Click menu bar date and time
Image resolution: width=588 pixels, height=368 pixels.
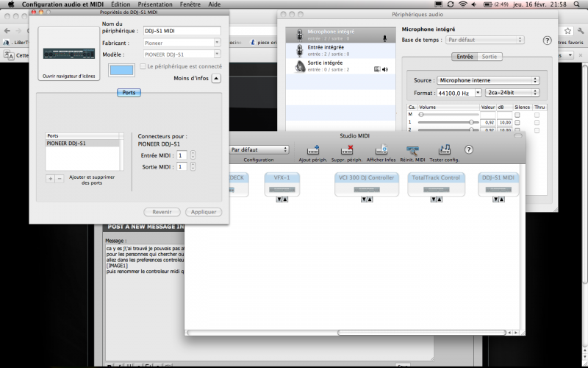[x=539, y=4]
